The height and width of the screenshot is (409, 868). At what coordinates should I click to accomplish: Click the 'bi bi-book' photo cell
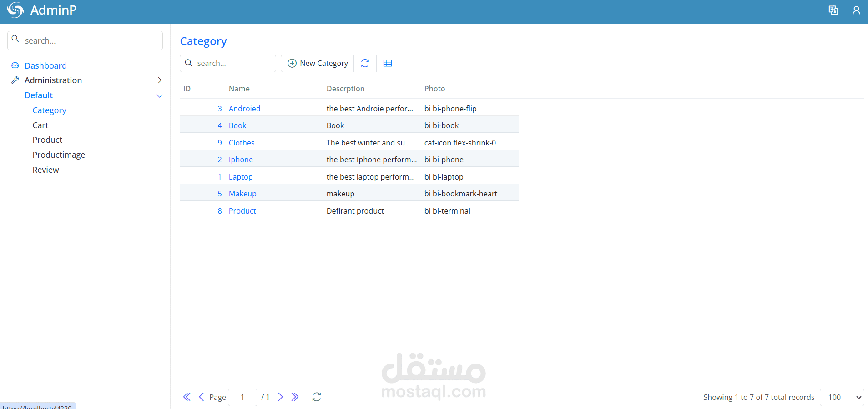pos(441,125)
